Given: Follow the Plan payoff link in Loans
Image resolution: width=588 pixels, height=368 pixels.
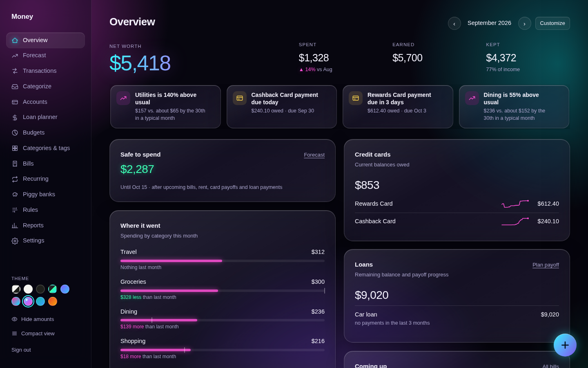Looking at the screenshot, I should [x=546, y=265].
